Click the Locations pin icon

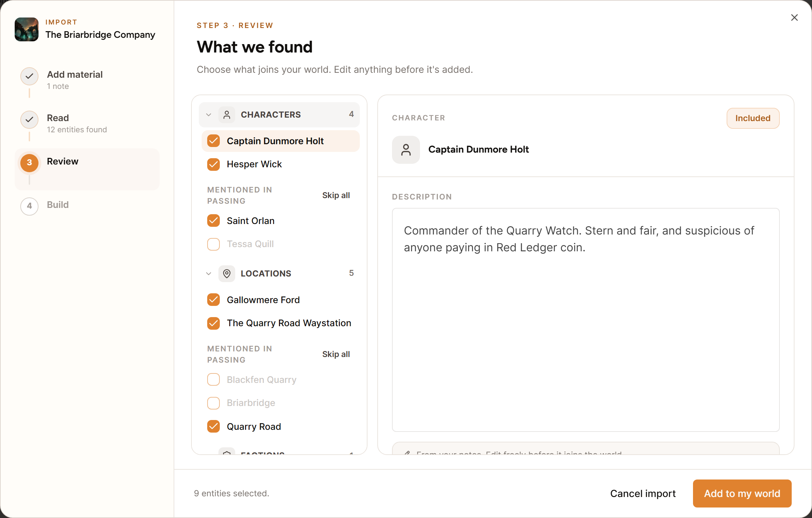pyautogui.click(x=227, y=274)
